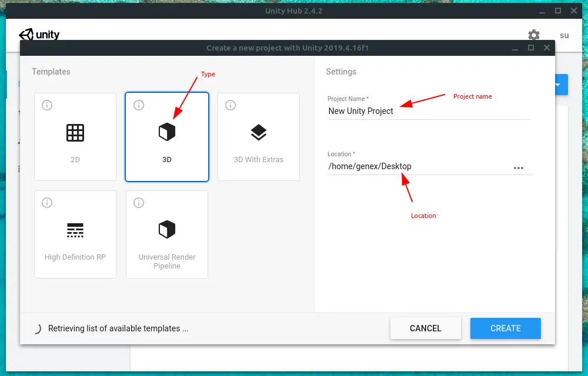
Task: Pick the High Definition RP template
Action: click(75, 234)
